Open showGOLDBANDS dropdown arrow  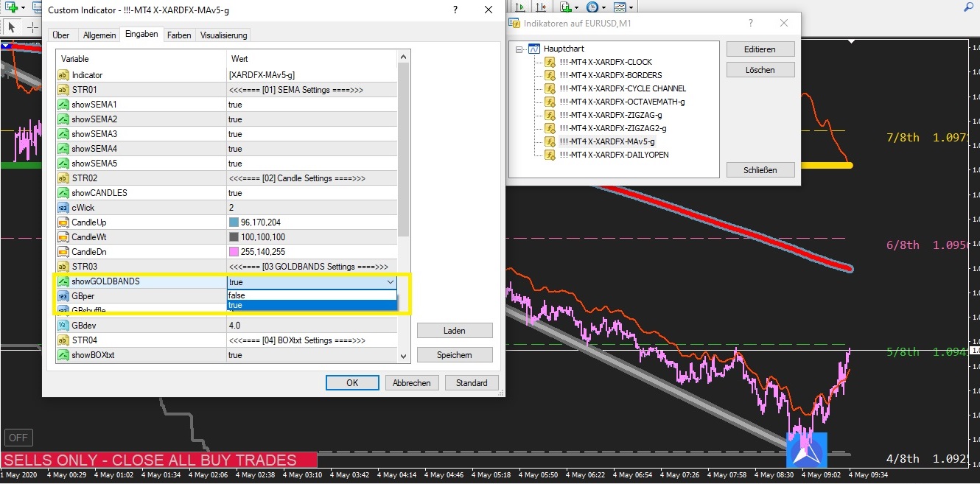390,281
